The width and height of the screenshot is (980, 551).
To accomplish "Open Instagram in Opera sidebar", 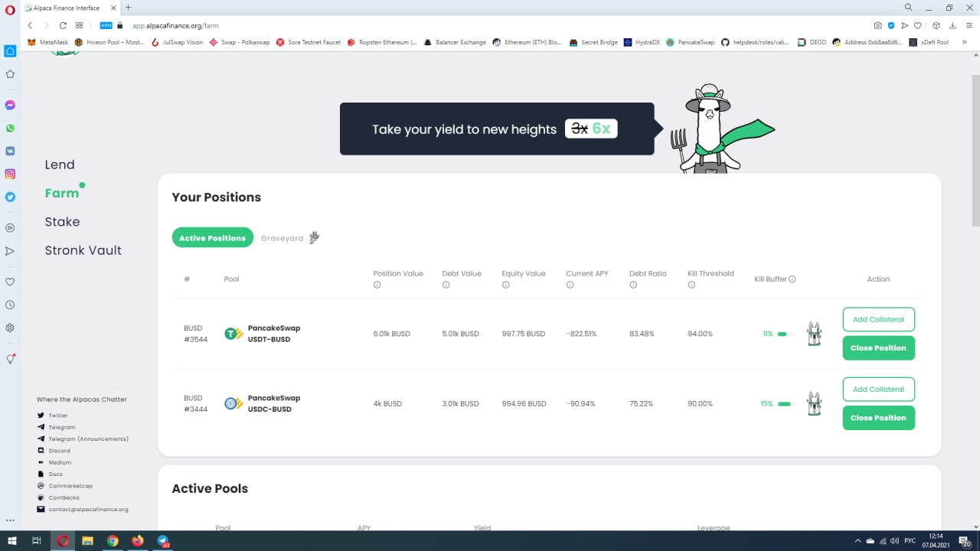I will coord(10,174).
